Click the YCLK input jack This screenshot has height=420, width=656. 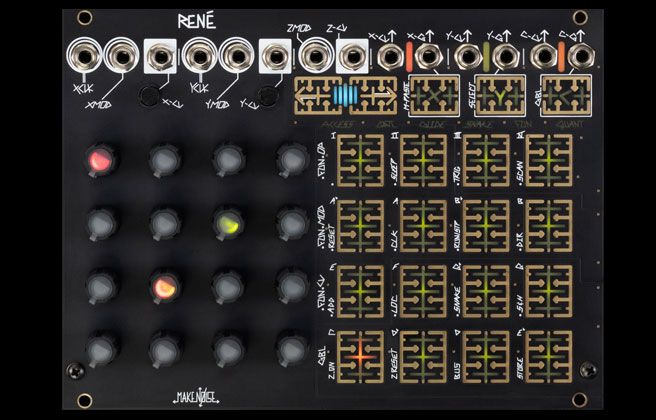200,56
